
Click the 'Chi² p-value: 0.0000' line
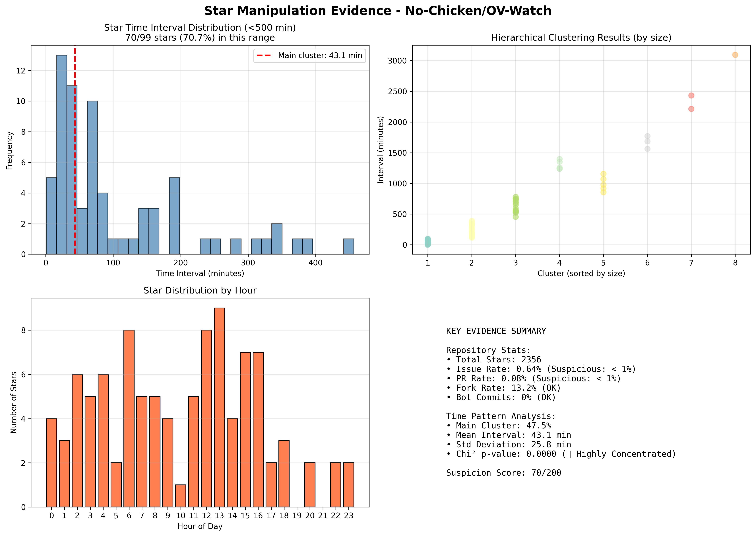tap(561, 454)
